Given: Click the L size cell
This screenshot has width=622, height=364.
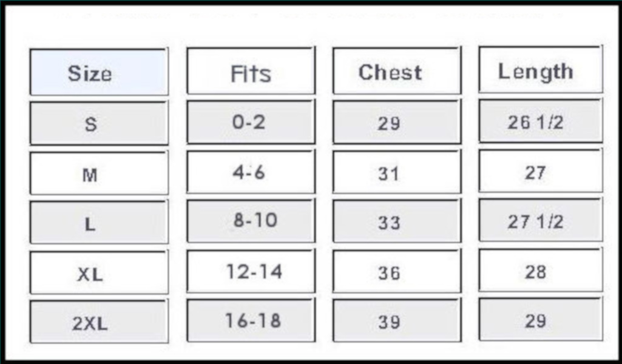Looking at the screenshot, I should (x=99, y=223).
